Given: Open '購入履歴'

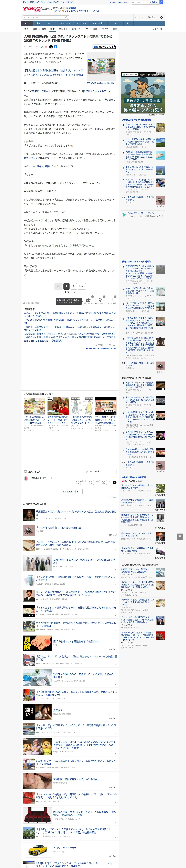Looking at the screenshot, I should (152, 17).
